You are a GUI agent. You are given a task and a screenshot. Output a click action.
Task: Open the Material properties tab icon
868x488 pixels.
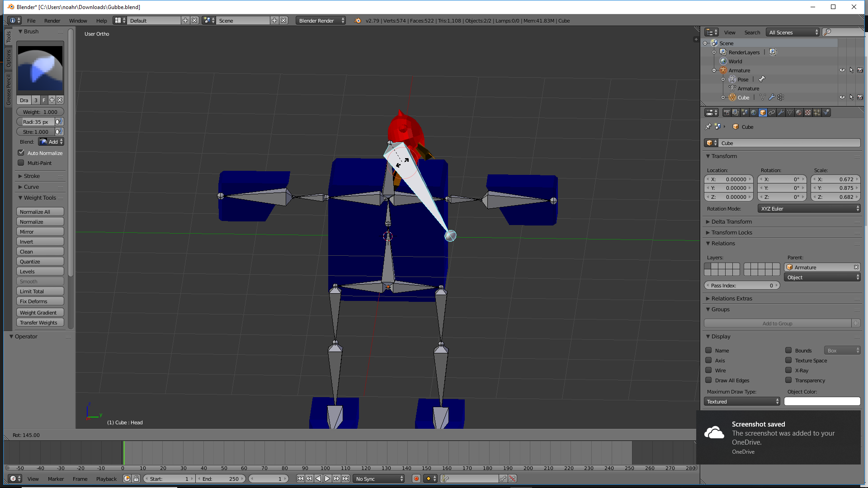(x=799, y=113)
